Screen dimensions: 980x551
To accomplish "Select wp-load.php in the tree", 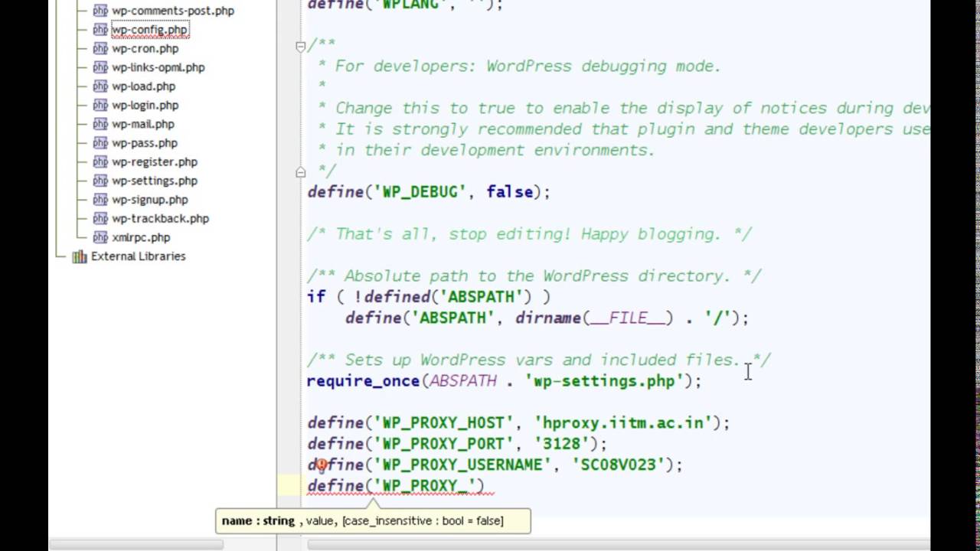I will pyautogui.click(x=143, y=86).
